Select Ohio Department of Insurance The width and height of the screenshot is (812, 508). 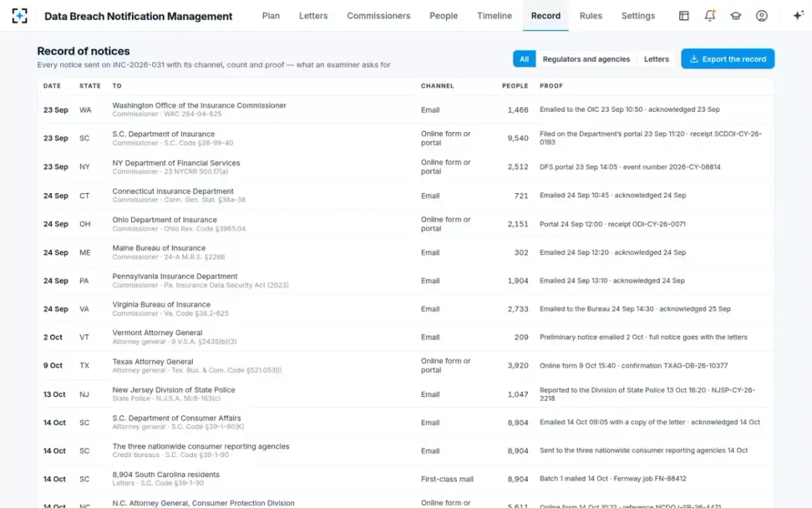point(406,224)
